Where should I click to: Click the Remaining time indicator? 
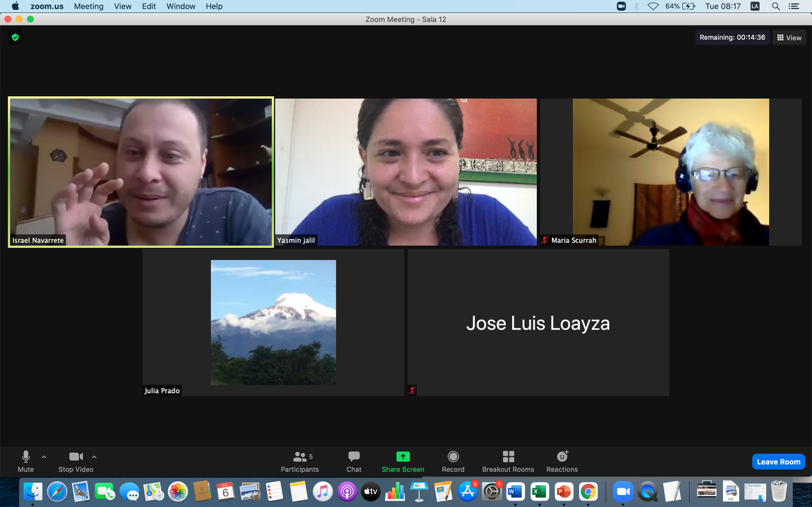732,38
